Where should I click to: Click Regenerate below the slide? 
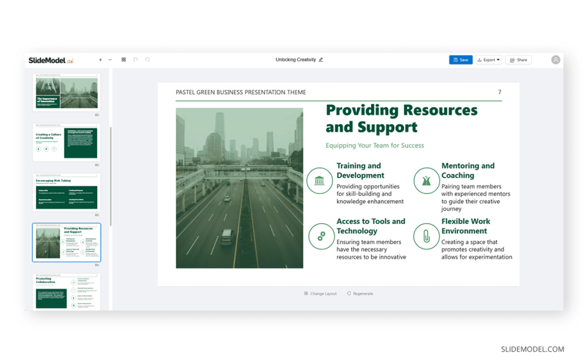coord(360,293)
